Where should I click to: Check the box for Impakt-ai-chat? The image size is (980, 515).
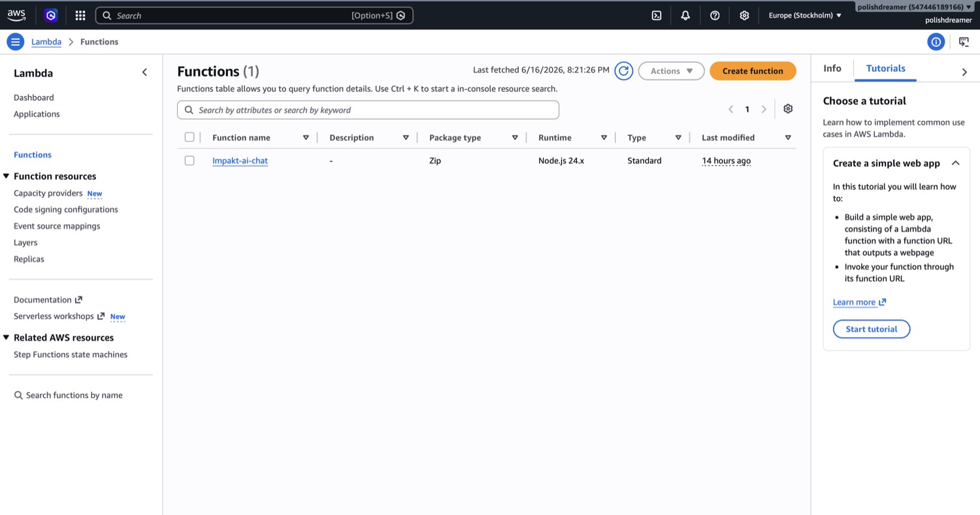189,161
